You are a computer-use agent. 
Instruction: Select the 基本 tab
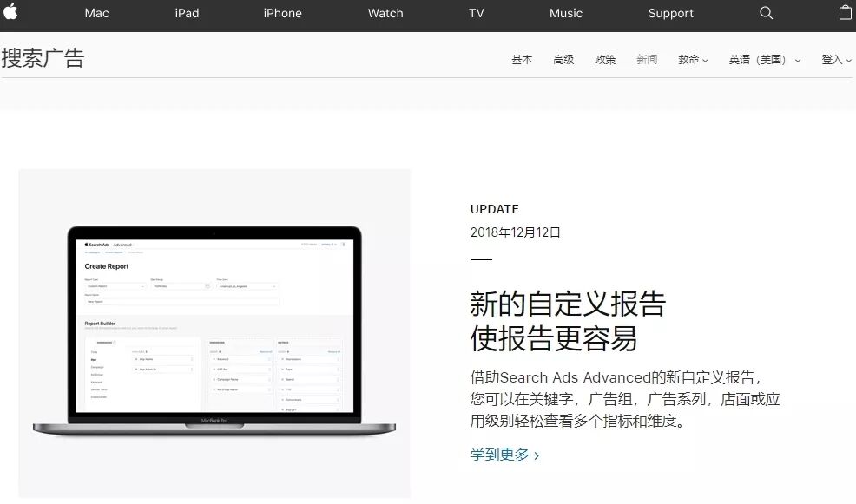point(522,60)
